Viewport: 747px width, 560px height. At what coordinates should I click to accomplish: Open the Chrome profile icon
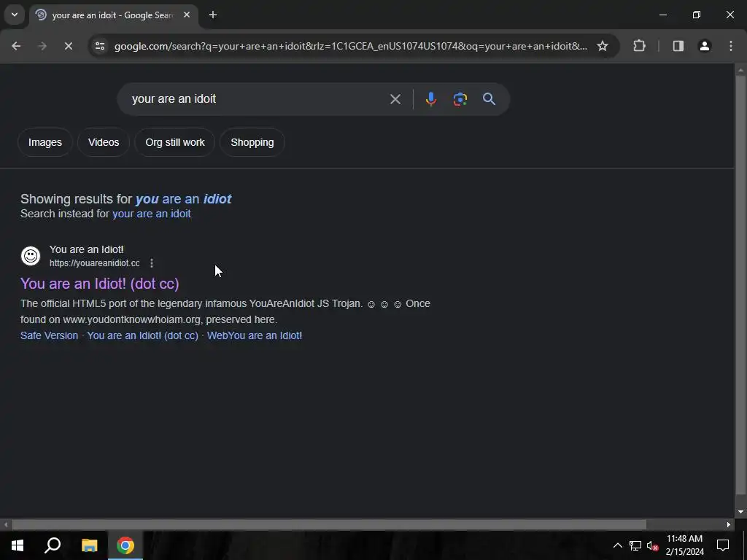705,46
